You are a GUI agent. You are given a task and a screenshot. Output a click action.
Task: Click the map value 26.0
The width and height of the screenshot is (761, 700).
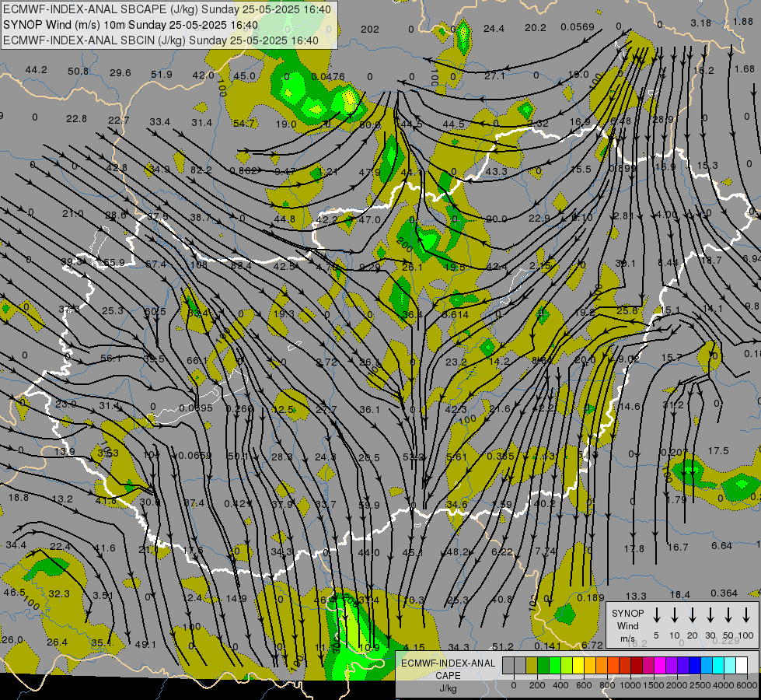point(12,639)
